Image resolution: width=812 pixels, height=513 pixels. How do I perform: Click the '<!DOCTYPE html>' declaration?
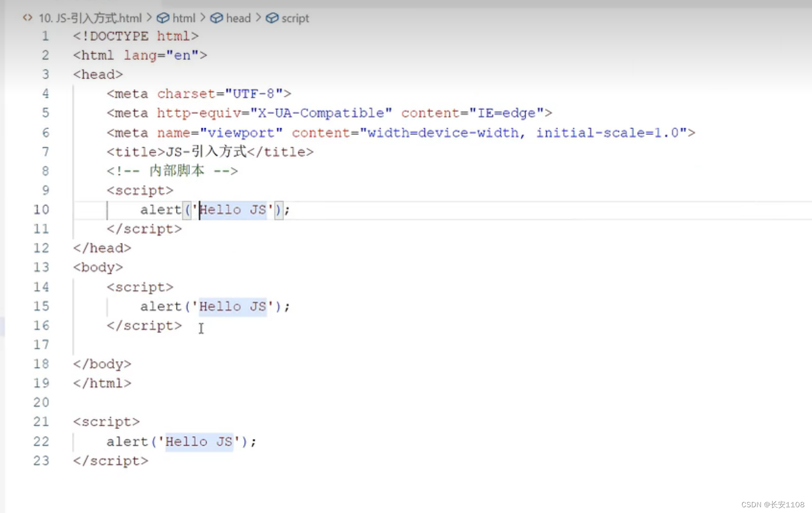[x=136, y=36]
